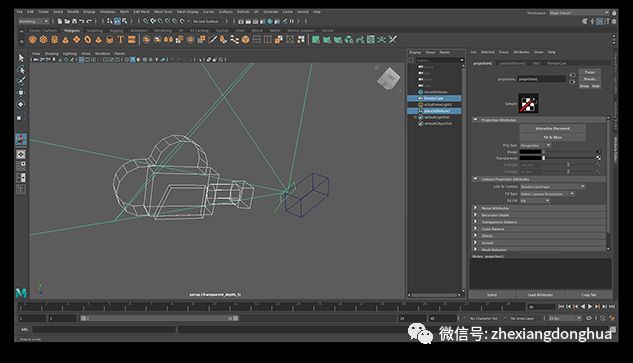Click the Transparency color swatch
This screenshot has width=633, height=363.
tap(530, 158)
